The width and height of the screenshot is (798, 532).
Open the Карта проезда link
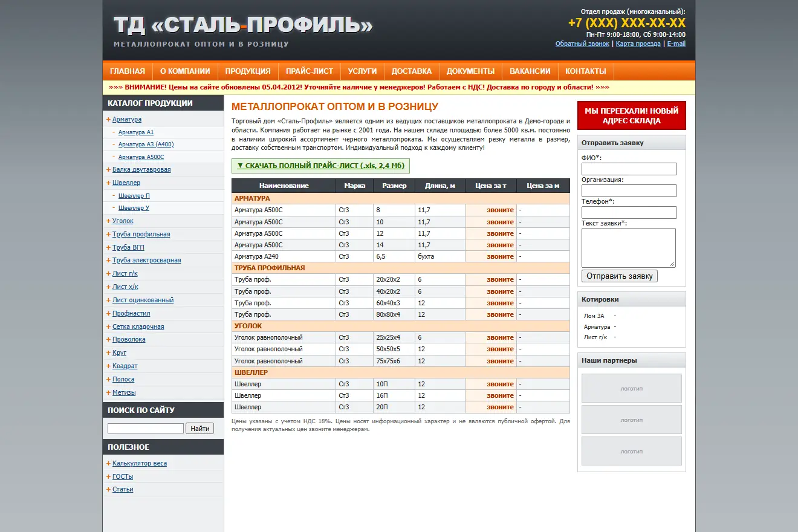[x=638, y=44]
